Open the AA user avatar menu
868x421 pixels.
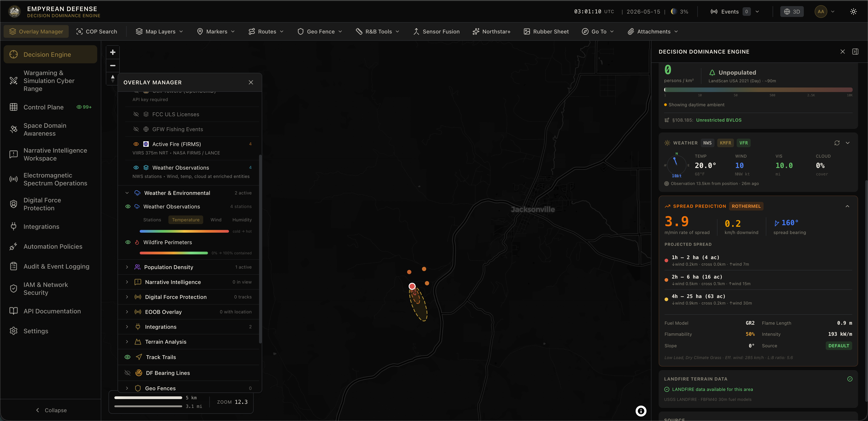825,12
